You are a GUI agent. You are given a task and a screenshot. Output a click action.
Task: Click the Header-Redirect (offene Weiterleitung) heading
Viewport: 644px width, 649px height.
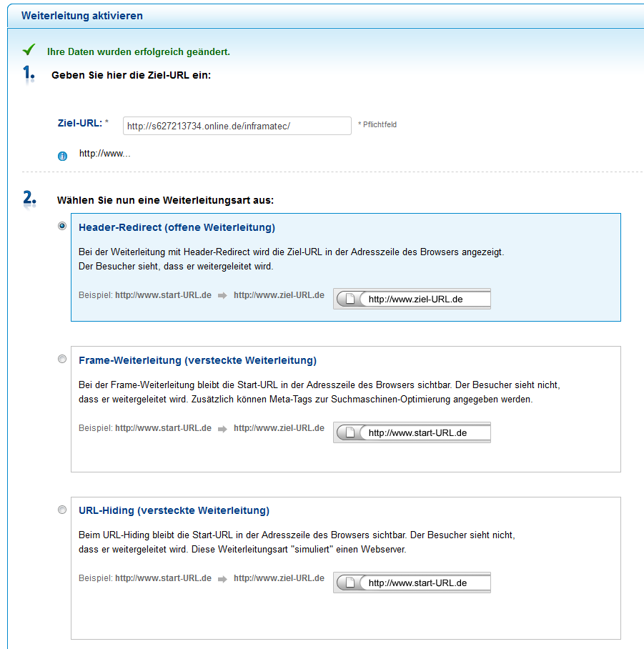[x=177, y=227]
